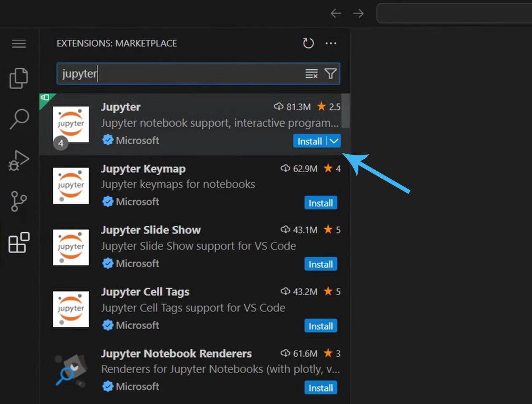Select the Run and Debug icon
The width and height of the screenshot is (532, 404).
(x=19, y=161)
